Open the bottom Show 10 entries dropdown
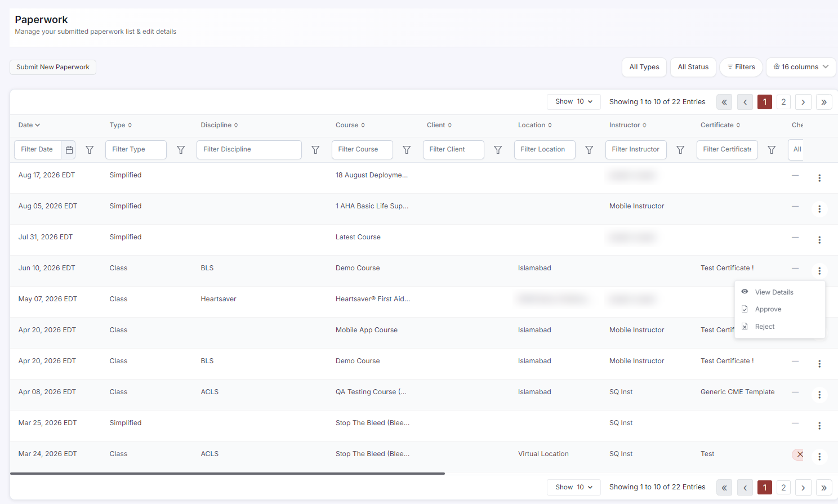Screen dimensions: 838x504 574,487
